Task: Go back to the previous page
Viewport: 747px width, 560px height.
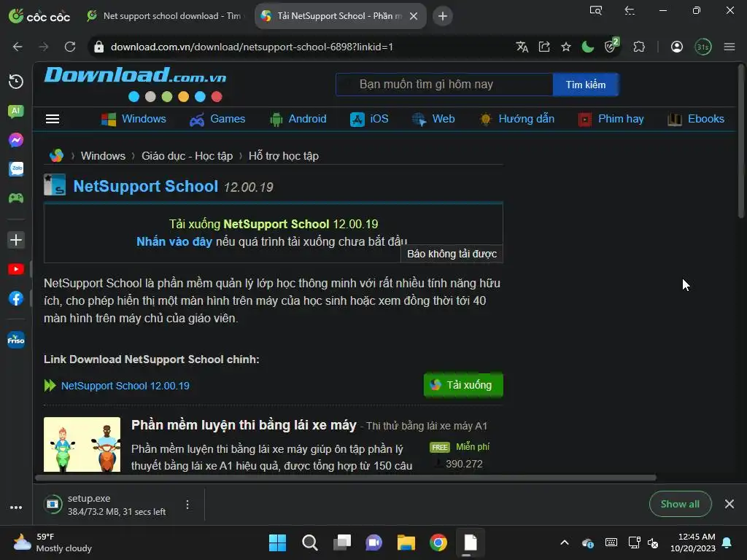Action: (18, 47)
